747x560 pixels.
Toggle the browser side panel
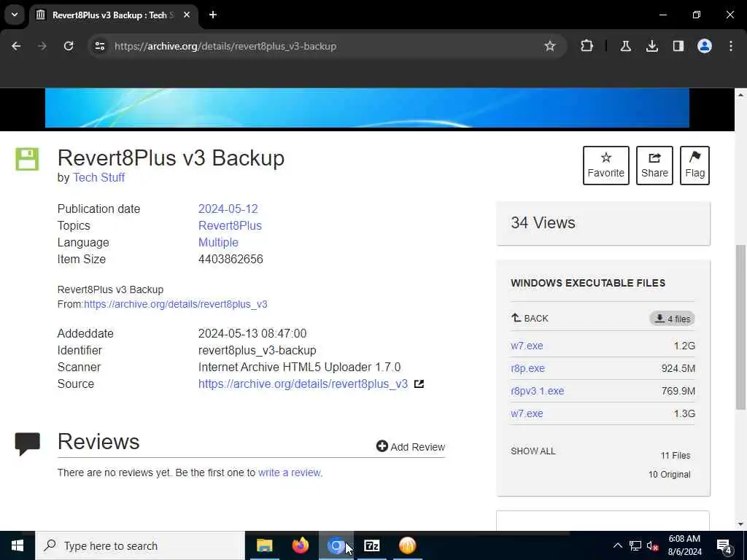click(x=678, y=46)
